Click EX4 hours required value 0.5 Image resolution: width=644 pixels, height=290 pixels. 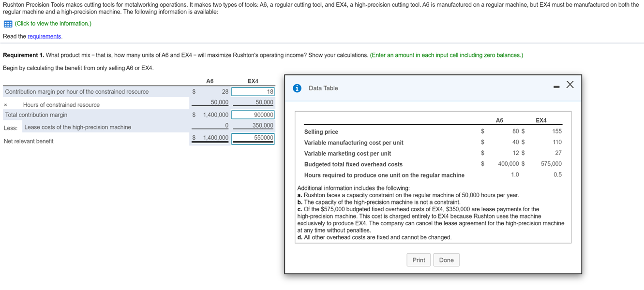coord(558,174)
